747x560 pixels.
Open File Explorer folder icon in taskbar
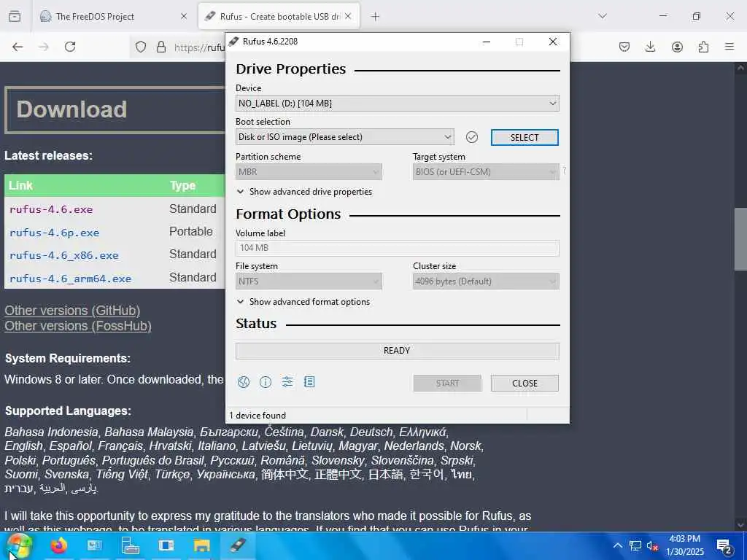click(x=201, y=545)
